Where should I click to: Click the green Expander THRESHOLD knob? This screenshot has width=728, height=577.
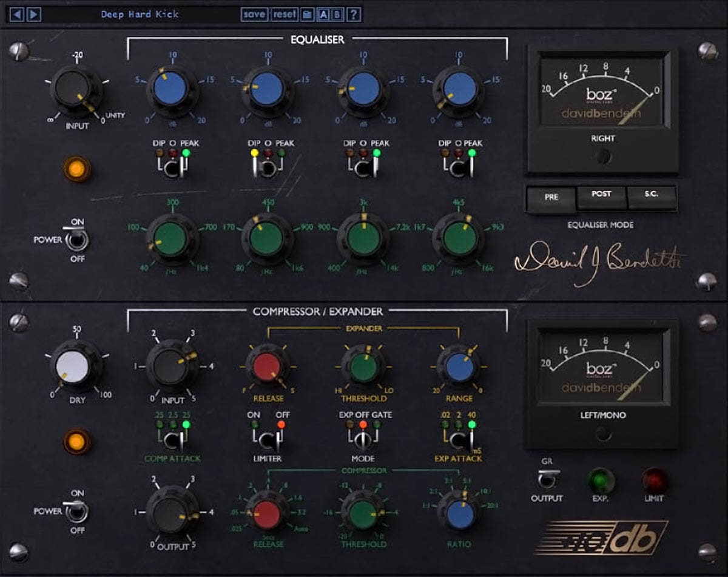[x=363, y=367]
